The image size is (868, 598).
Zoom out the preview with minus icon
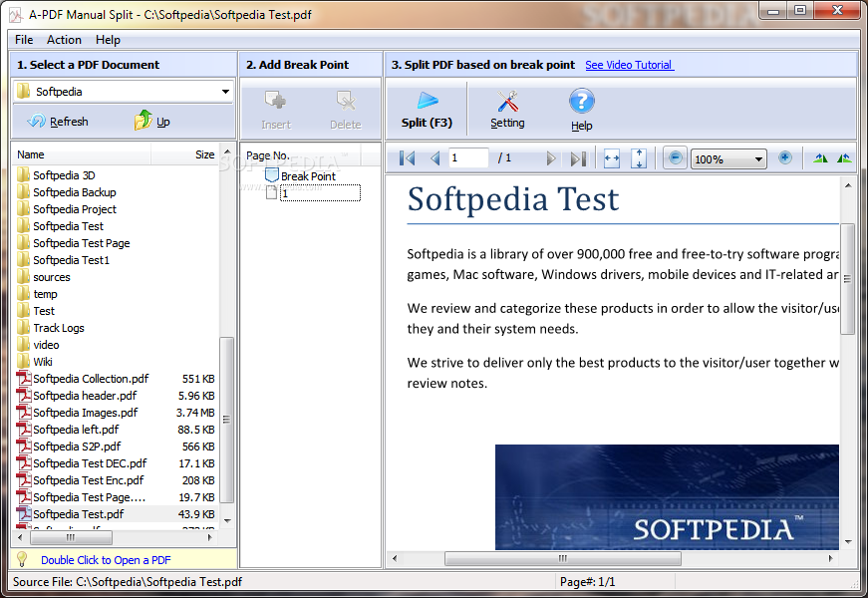675,158
